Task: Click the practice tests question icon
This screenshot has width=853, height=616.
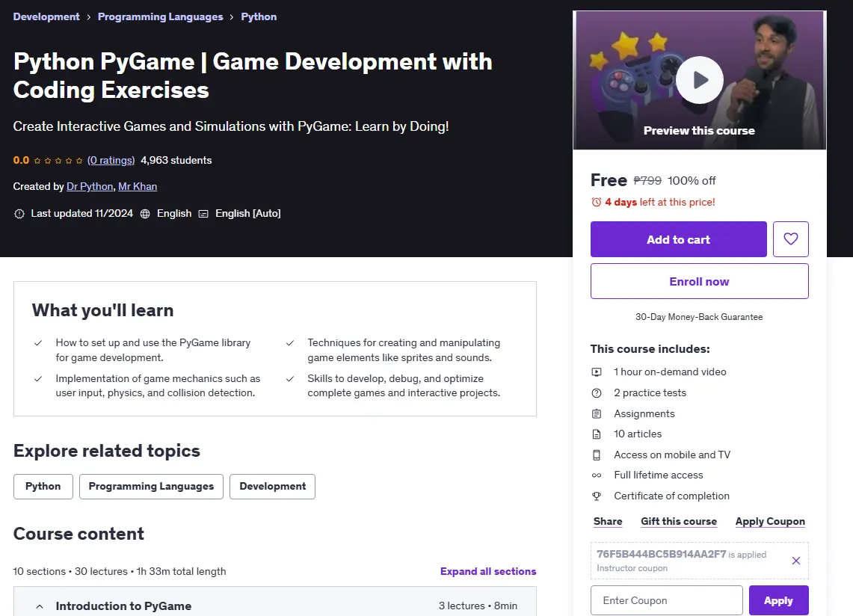Action: 597,393
